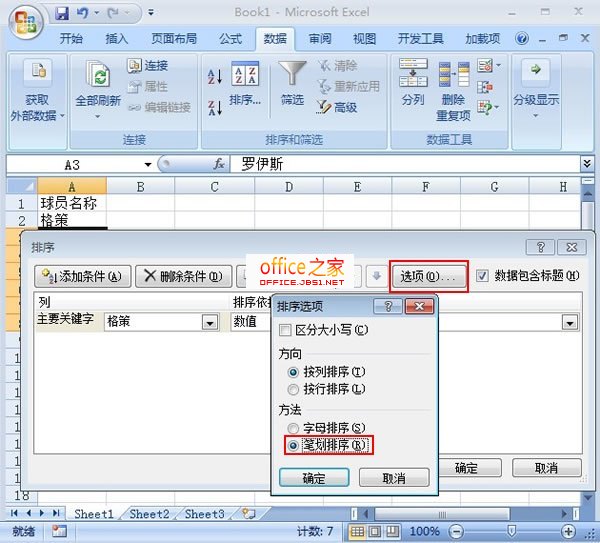Choose alphabetical sort method

(293, 428)
